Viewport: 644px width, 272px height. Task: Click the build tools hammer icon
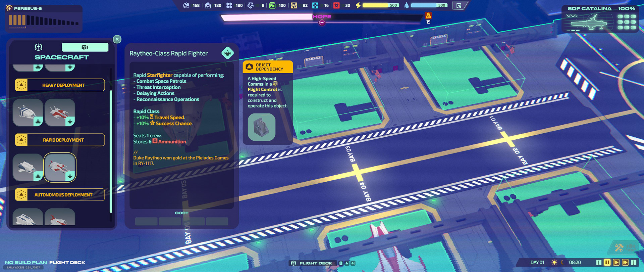coord(619,248)
